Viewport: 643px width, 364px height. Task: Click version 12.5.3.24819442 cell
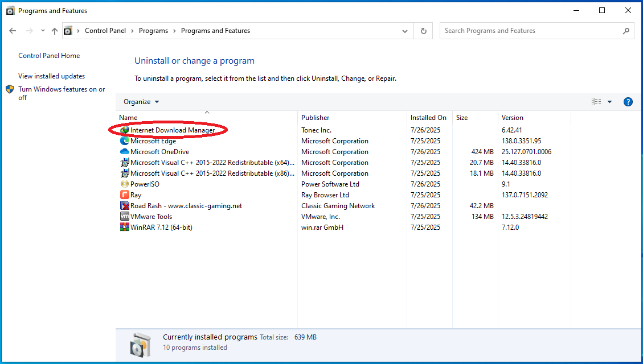[525, 217]
